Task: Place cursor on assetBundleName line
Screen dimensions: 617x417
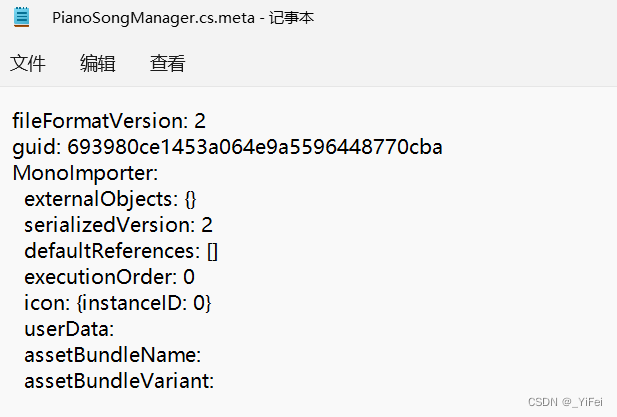Action: pos(113,355)
